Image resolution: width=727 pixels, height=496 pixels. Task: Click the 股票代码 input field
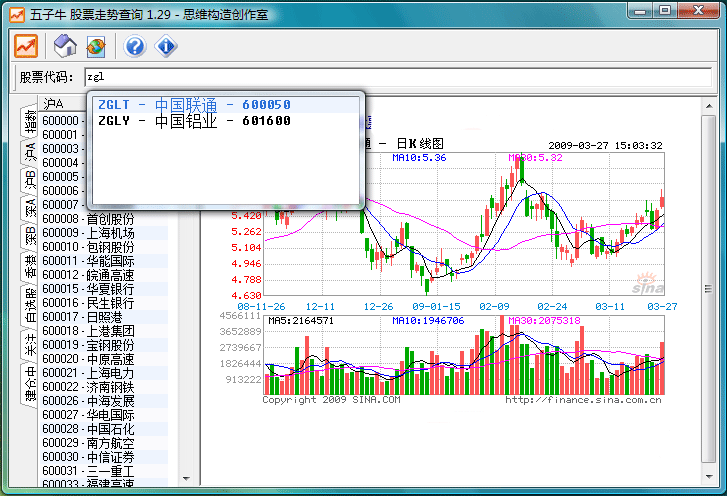click(x=398, y=77)
